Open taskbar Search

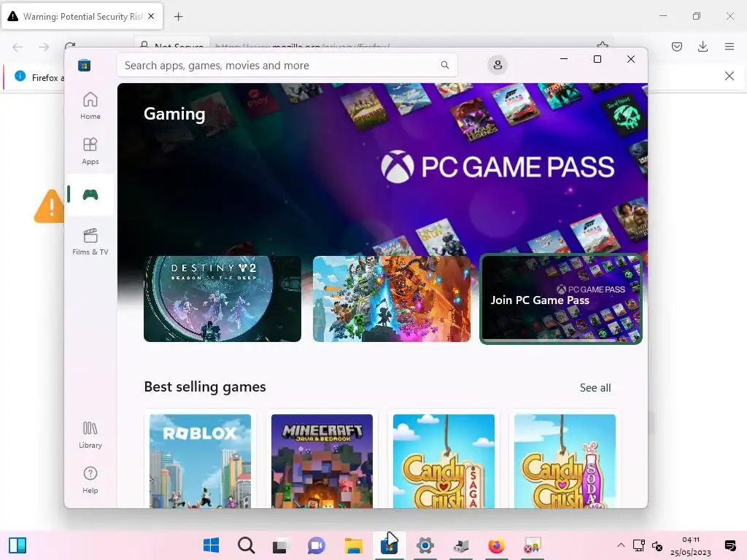coord(247,545)
